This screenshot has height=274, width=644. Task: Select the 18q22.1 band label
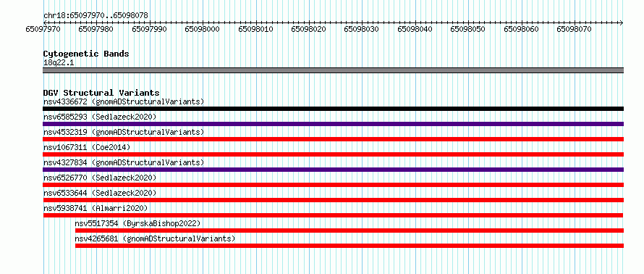tap(59, 63)
